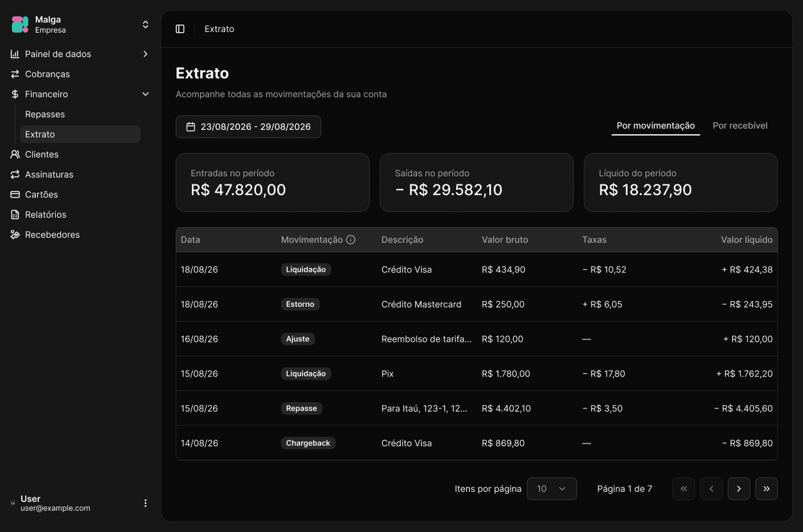803x532 pixels.
Task: Open the Cartões page
Action: 80,194
